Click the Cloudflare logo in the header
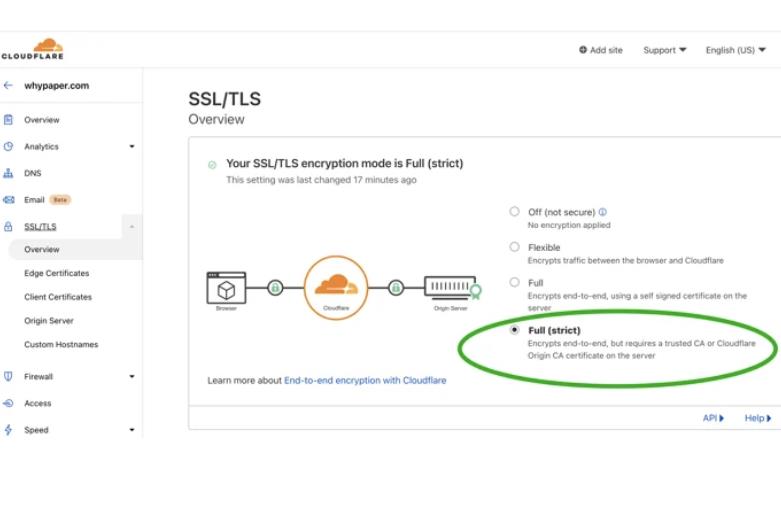The height and width of the screenshot is (516, 781). (32, 49)
